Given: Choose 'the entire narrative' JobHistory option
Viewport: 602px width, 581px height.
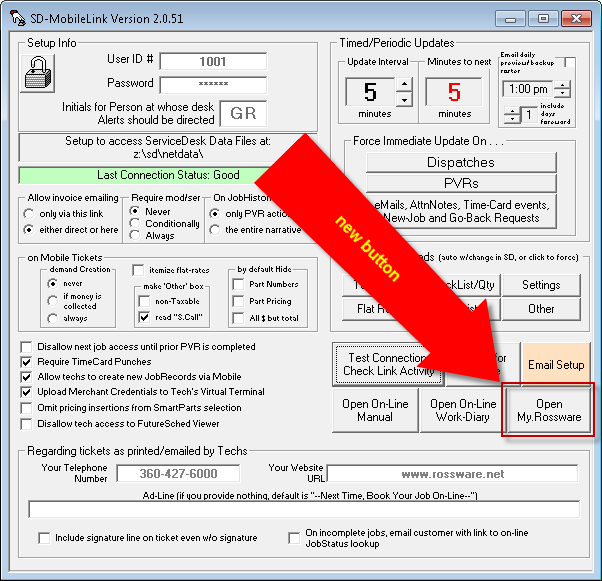Looking at the screenshot, I should tap(215, 230).
